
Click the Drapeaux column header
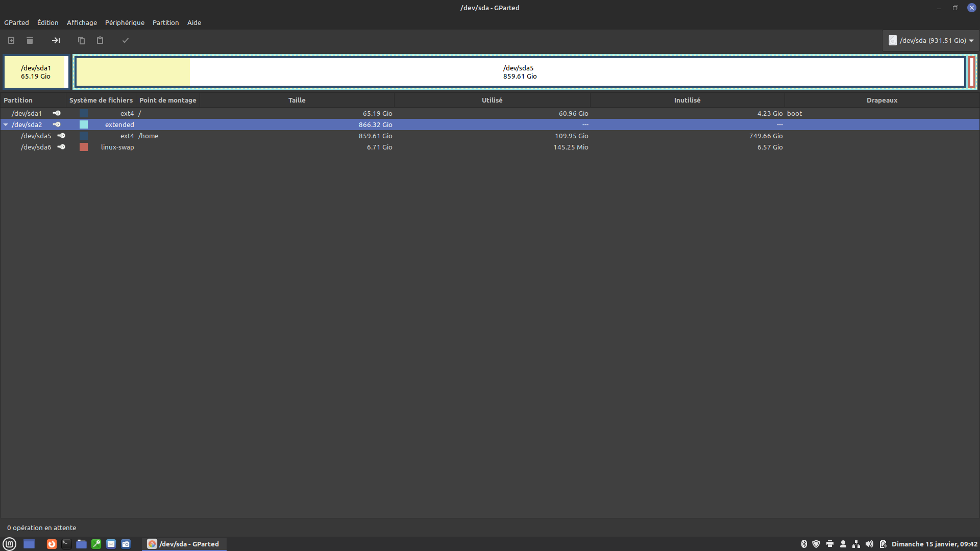click(882, 100)
